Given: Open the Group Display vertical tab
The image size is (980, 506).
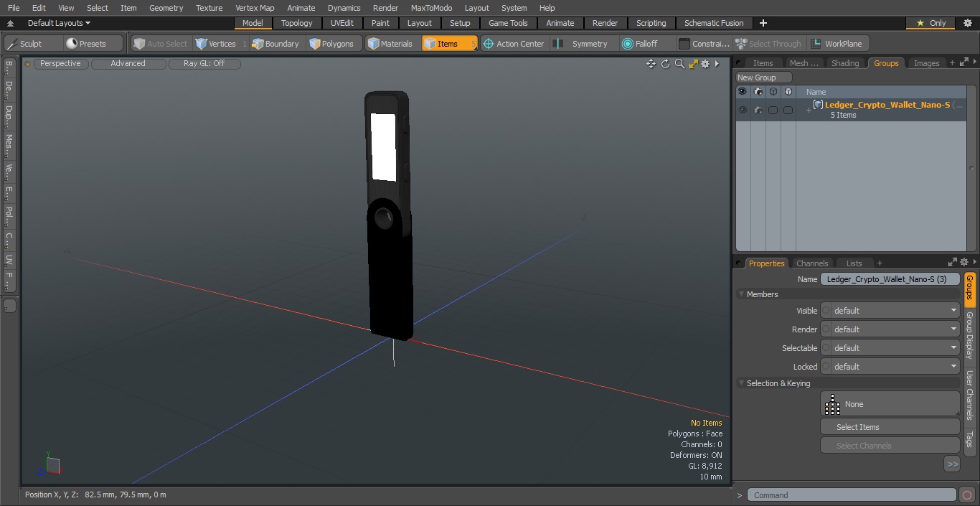Looking at the screenshot, I should pos(969,335).
